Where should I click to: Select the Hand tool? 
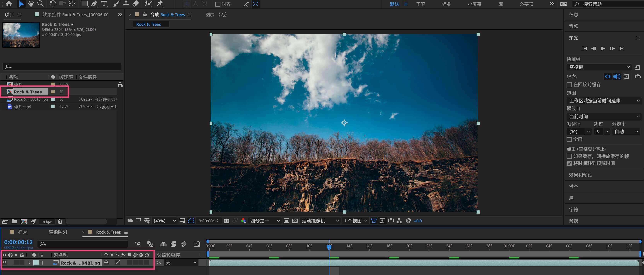click(31, 4)
